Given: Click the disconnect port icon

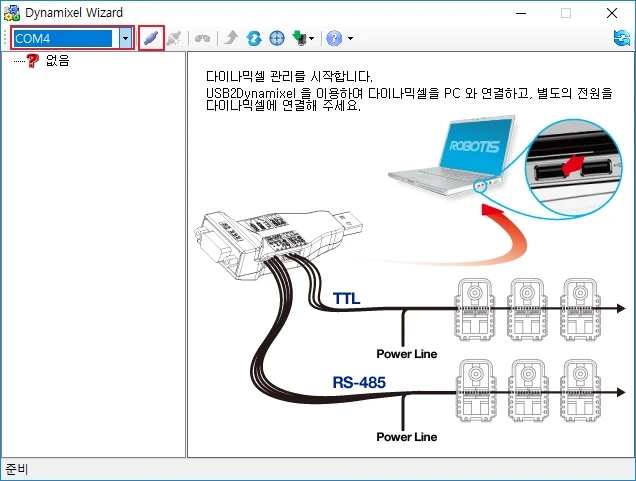Looking at the screenshot, I should [174, 38].
